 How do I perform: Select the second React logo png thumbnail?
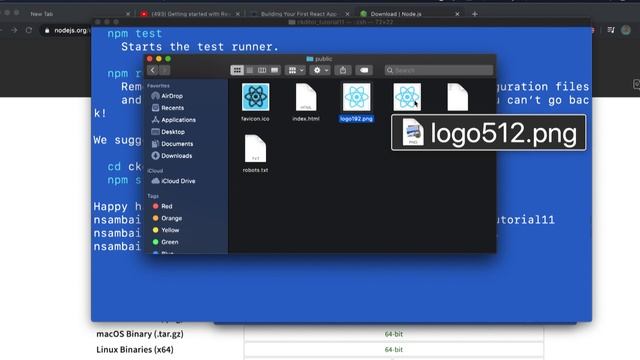coord(407,97)
